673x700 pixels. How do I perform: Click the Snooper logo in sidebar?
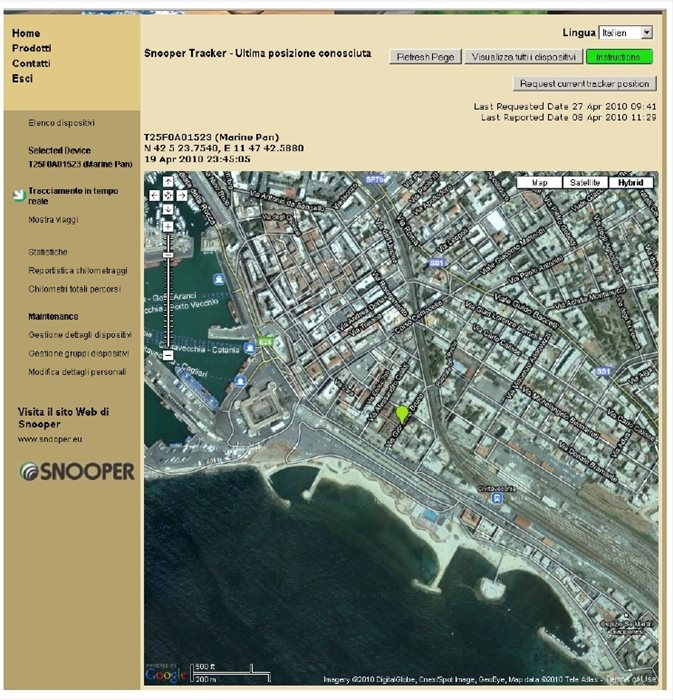(77, 471)
